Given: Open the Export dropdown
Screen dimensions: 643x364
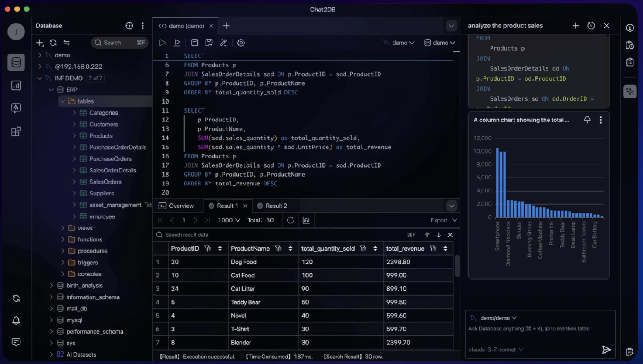Looking at the screenshot, I should pyautogui.click(x=443, y=220).
